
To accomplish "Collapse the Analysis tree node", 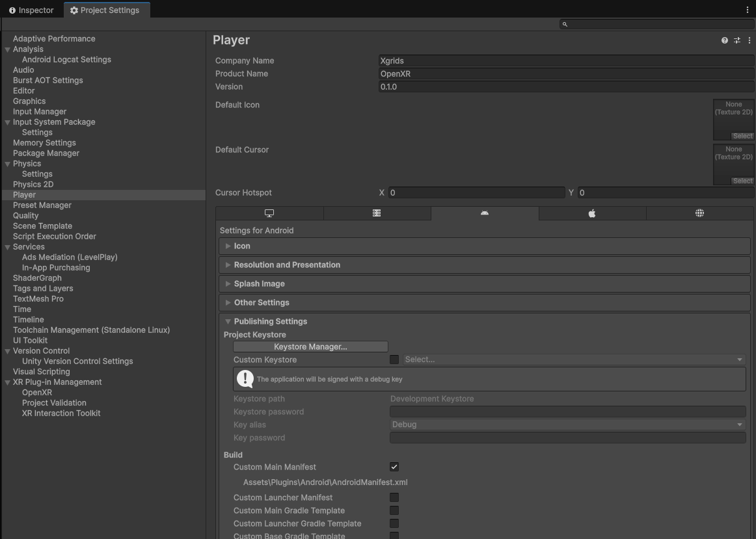I will coord(7,49).
